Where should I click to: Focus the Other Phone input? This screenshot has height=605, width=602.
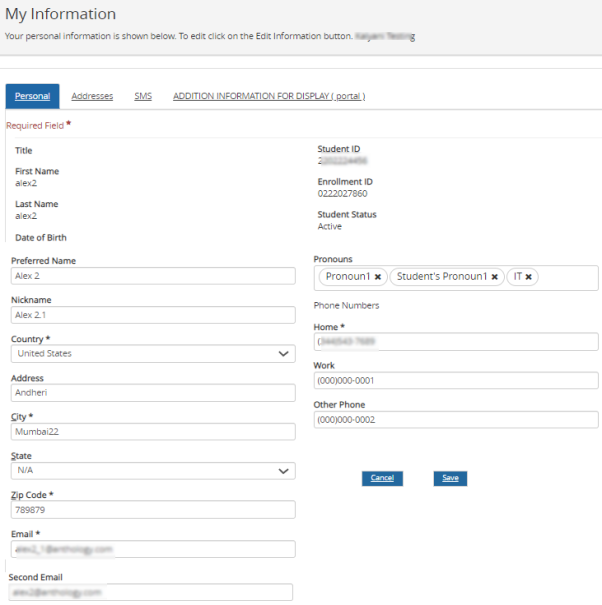pyautogui.click(x=455, y=420)
